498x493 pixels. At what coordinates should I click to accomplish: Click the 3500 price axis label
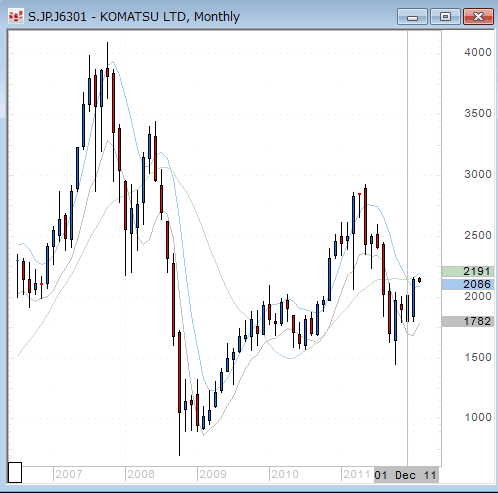(478, 113)
